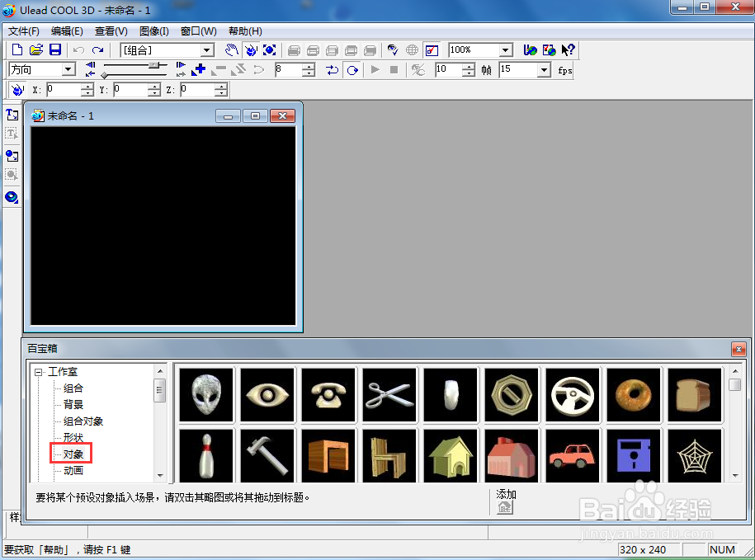Click the current frame number stepper arrows

(x=308, y=70)
